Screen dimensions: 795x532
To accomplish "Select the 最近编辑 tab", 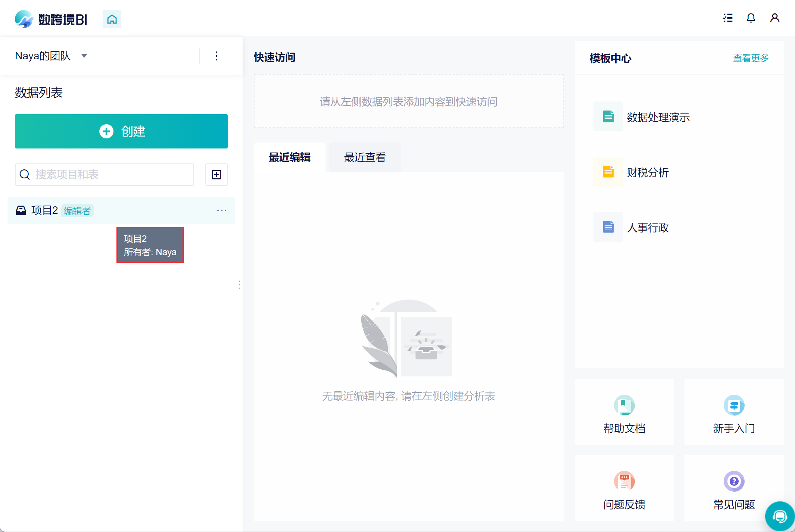I will click(x=290, y=157).
